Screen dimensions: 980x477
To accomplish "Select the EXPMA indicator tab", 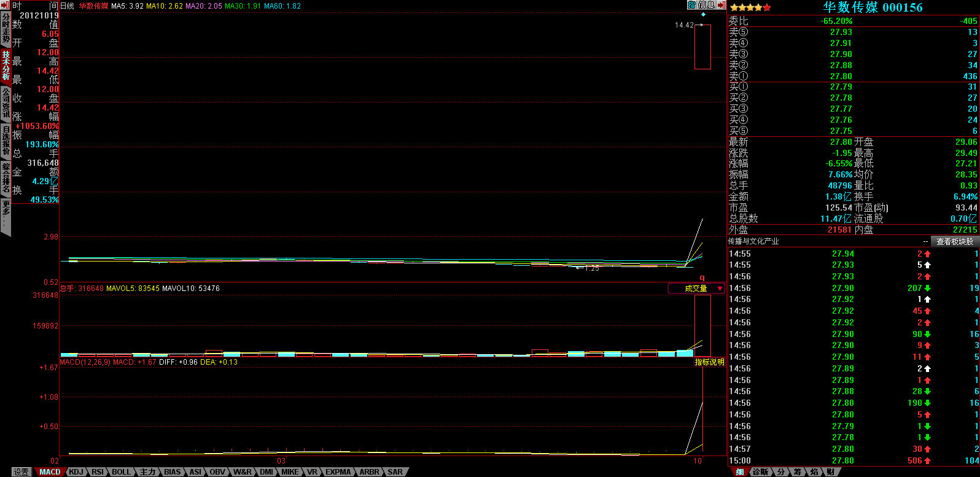I will coord(338,472).
